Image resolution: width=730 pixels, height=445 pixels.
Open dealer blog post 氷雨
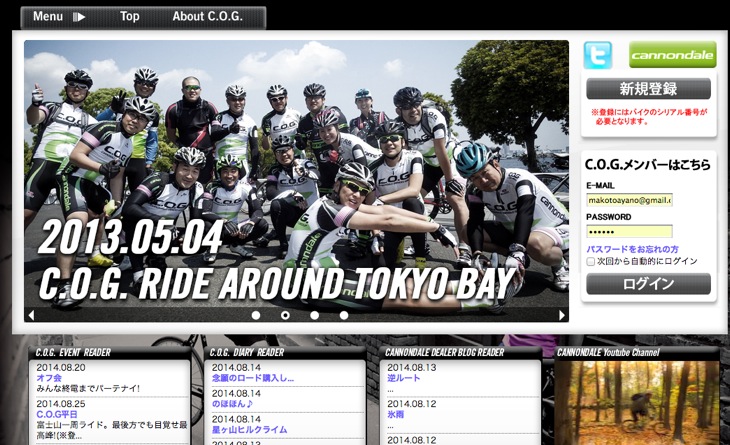[396, 414]
